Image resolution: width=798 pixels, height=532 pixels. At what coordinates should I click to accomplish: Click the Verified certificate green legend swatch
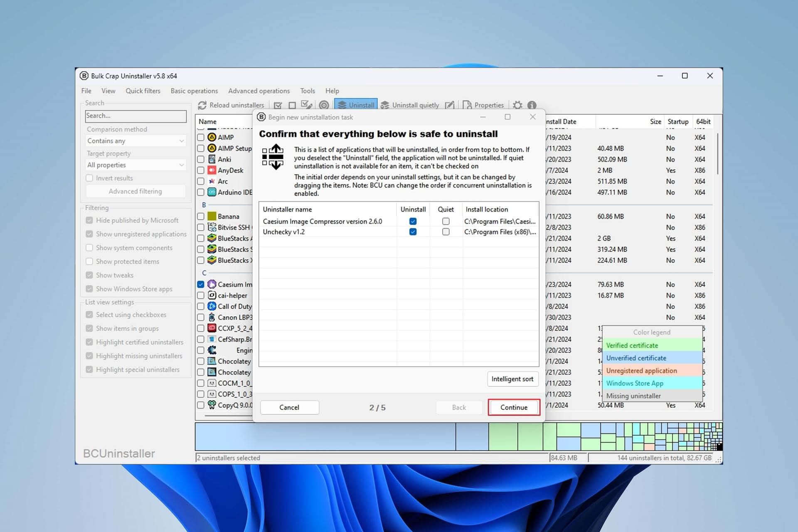click(652, 345)
